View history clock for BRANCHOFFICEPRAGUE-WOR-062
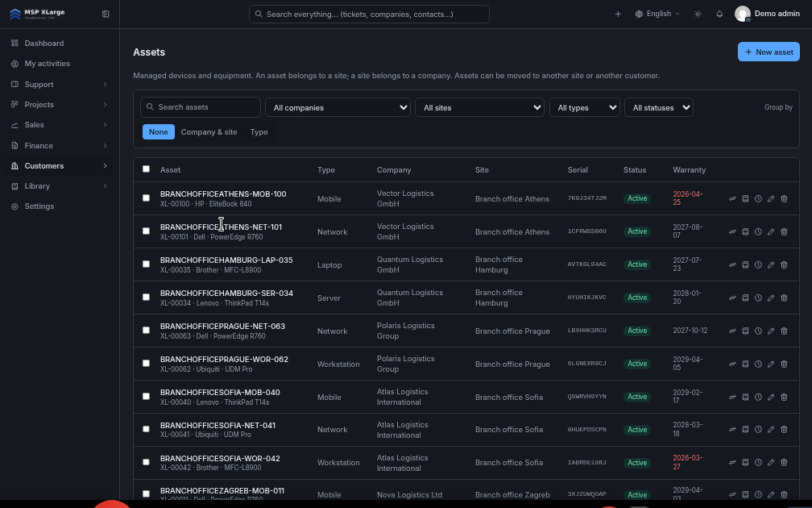Screen dimensions: 812x508 (758, 364)
